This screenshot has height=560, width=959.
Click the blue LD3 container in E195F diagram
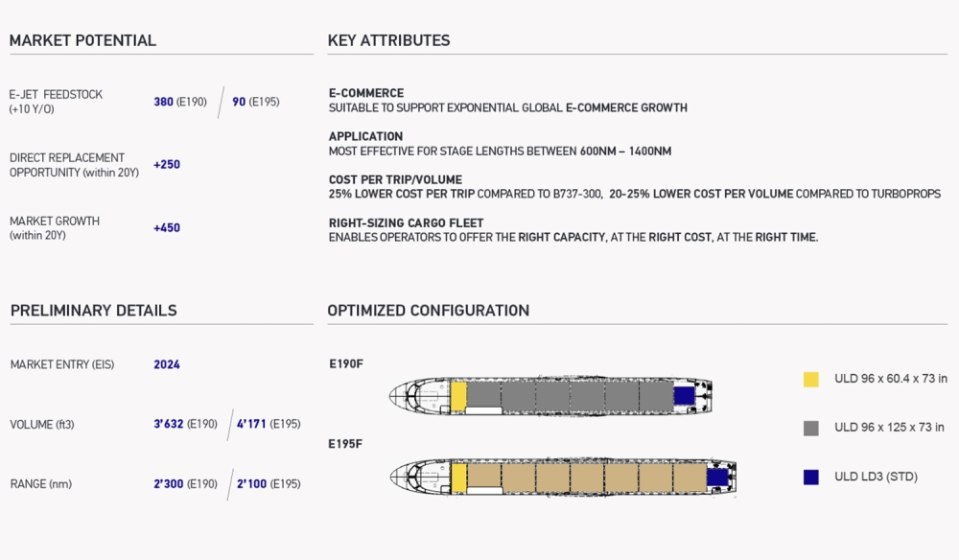pyautogui.click(x=717, y=478)
